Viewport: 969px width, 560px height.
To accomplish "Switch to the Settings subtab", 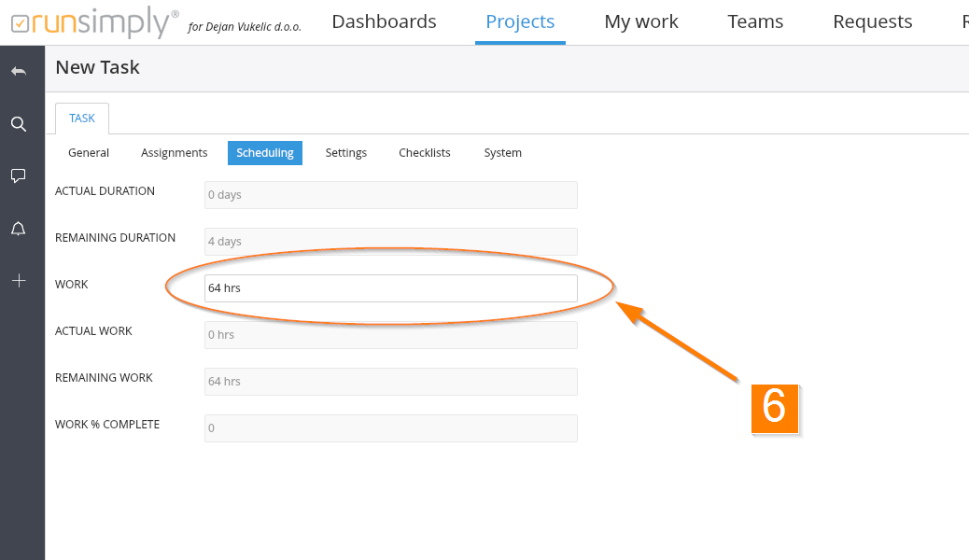I will [345, 153].
